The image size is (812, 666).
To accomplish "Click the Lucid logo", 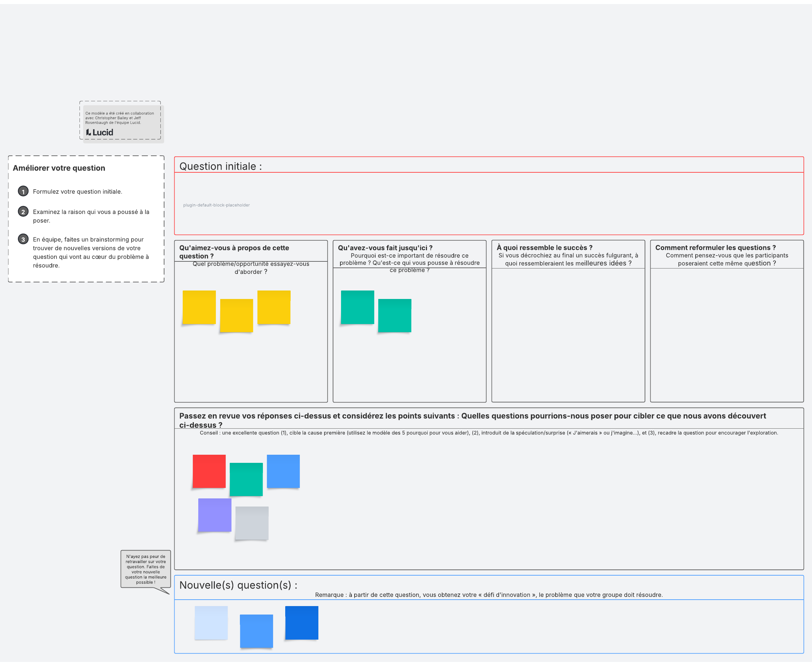I will pos(100,132).
